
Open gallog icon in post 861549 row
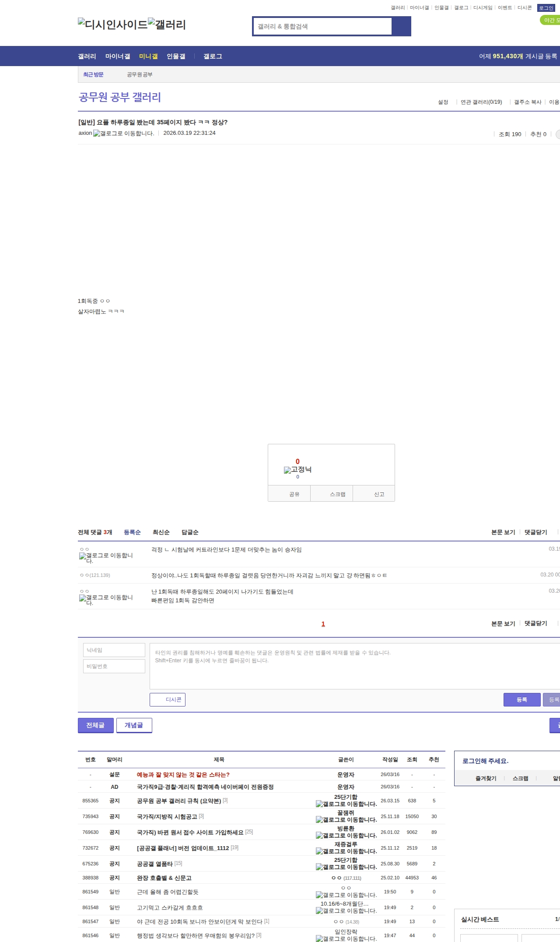[346, 895]
